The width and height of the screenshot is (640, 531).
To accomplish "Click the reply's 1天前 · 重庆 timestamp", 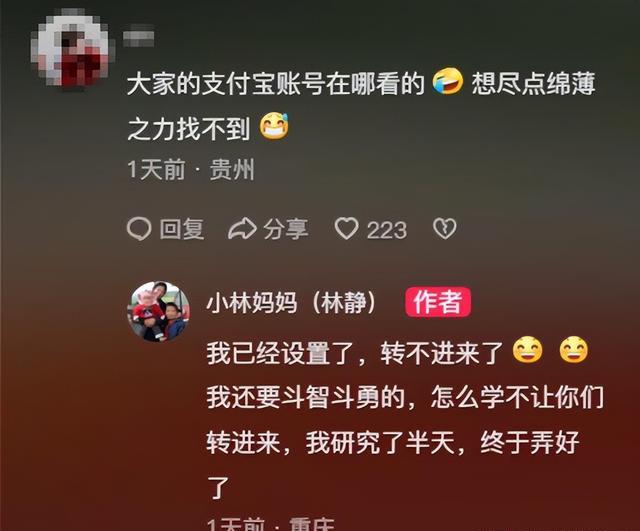I will 271,524.
